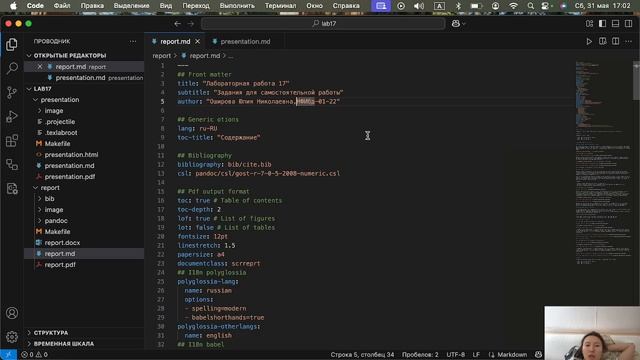This screenshot has width=640, height=360.
Task: Open the Search view in activity bar
Action: (x=12, y=68)
